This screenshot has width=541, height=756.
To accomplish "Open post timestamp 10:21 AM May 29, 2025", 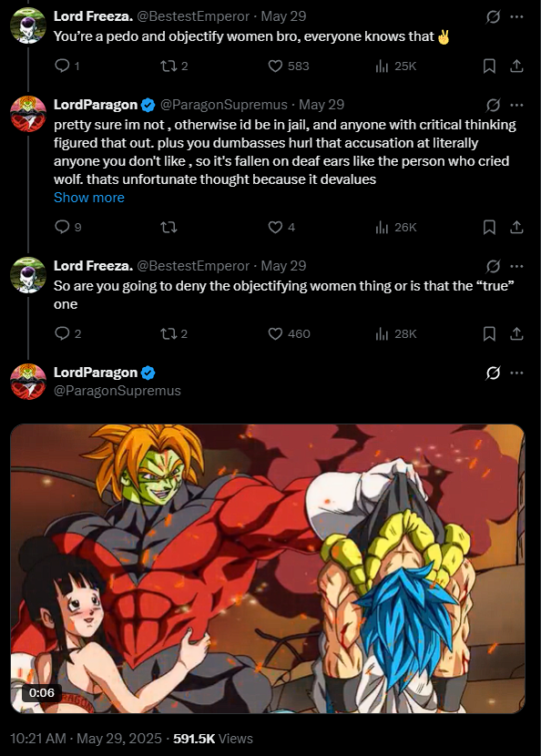I will coord(86,738).
